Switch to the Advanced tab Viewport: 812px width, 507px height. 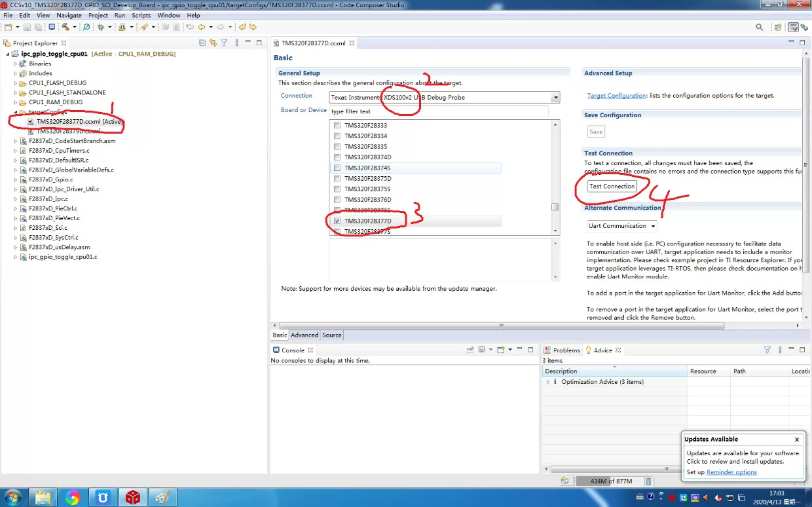pos(304,335)
